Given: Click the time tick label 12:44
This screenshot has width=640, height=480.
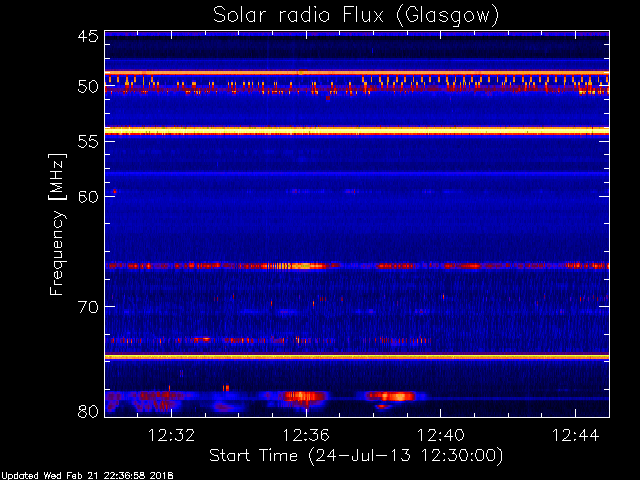Looking at the screenshot, I should point(576,435).
